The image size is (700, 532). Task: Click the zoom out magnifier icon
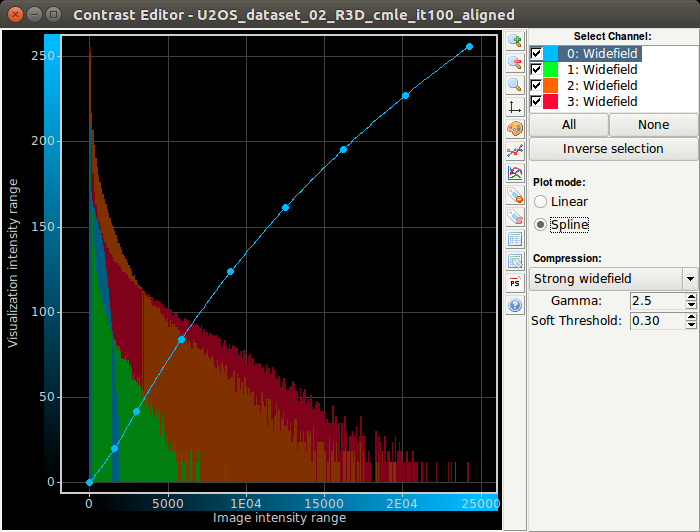[x=515, y=63]
